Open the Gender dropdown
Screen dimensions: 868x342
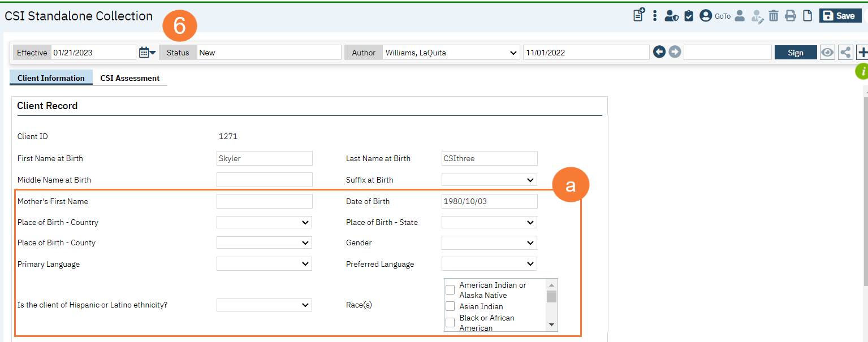pos(489,243)
